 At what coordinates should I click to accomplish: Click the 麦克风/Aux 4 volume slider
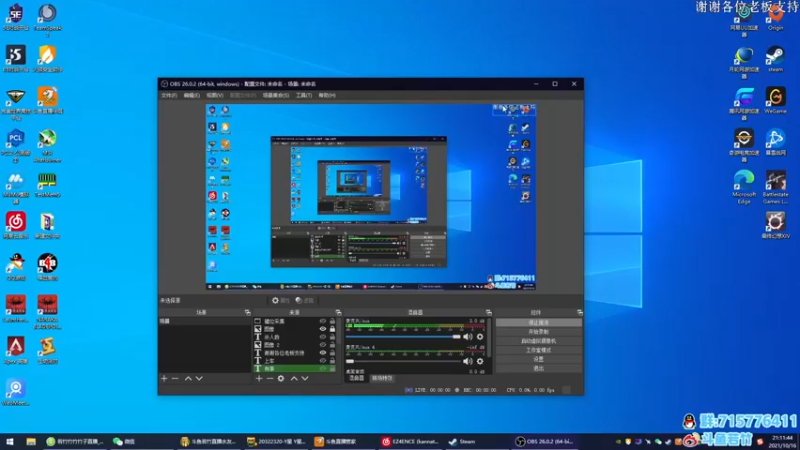pyautogui.click(x=403, y=361)
